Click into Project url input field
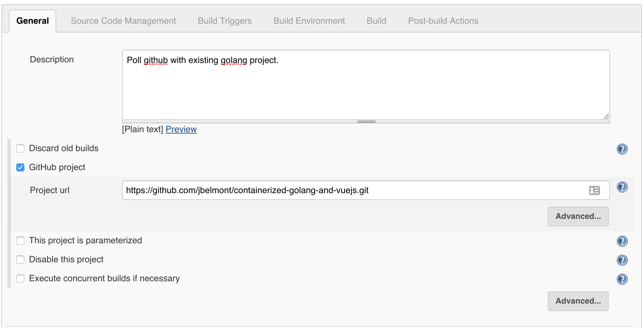 tap(366, 190)
